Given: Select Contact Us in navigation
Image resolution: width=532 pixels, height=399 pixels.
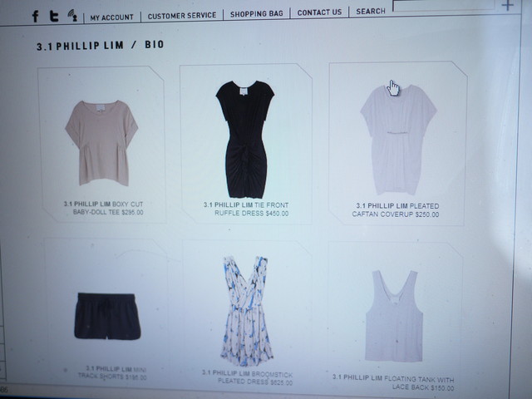Looking at the screenshot, I should (x=319, y=12).
